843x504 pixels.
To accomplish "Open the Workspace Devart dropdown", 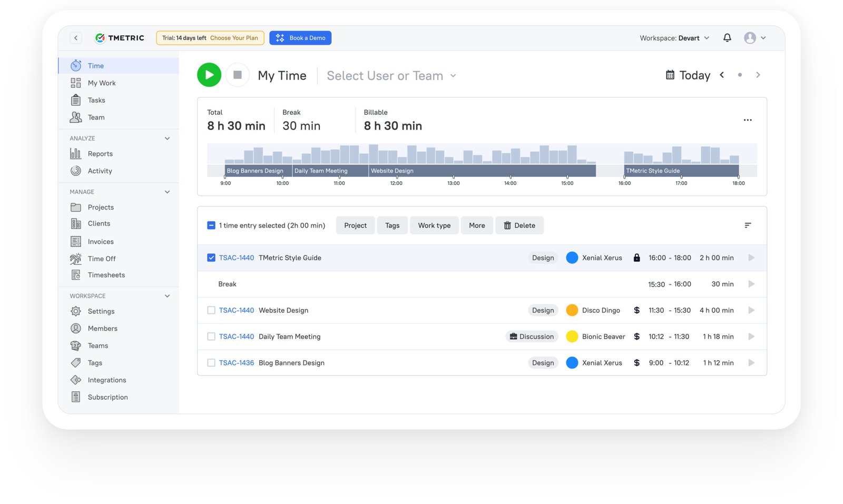I will pos(675,37).
